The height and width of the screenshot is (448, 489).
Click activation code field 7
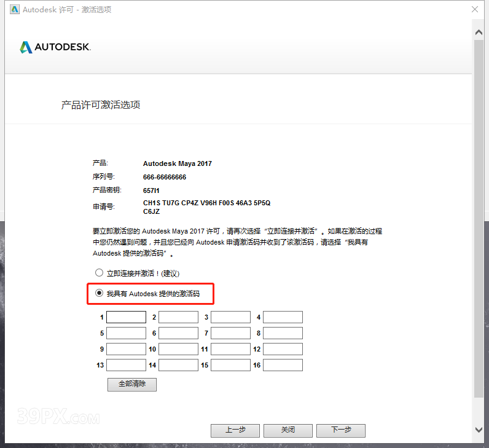(x=230, y=333)
